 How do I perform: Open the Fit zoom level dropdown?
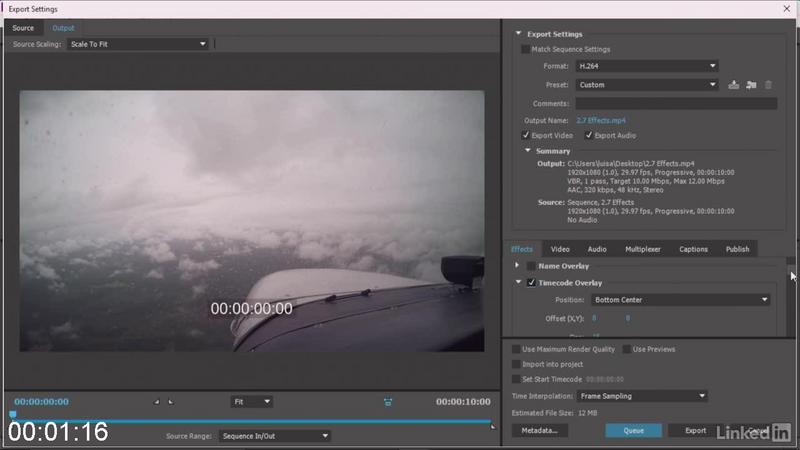point(252,402)
